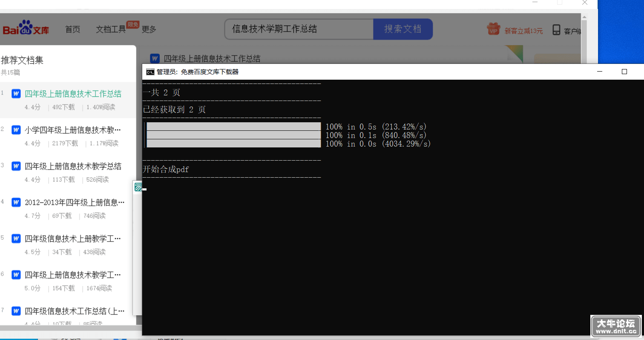Viewport: 644px width, 340px height.
Task: Click the console line 开始合成pdf
Action: point(166,170)
